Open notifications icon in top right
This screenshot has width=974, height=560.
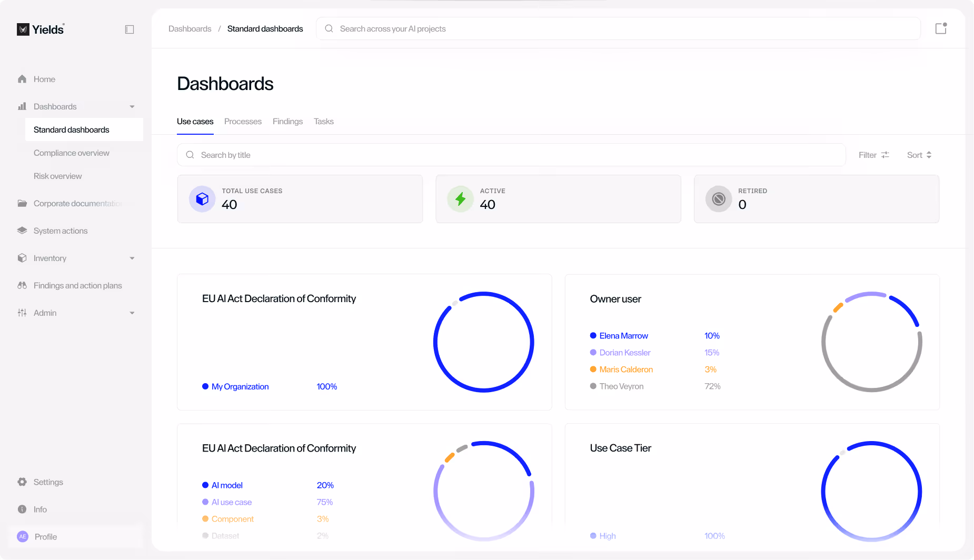941,28
